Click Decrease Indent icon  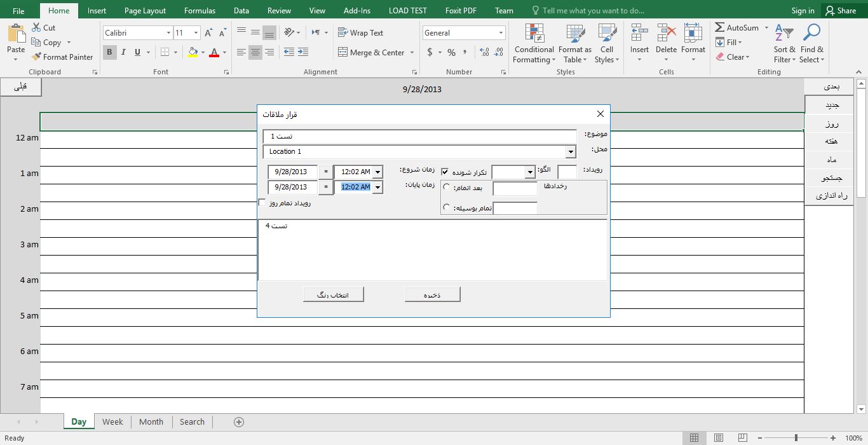pos(289,52)
